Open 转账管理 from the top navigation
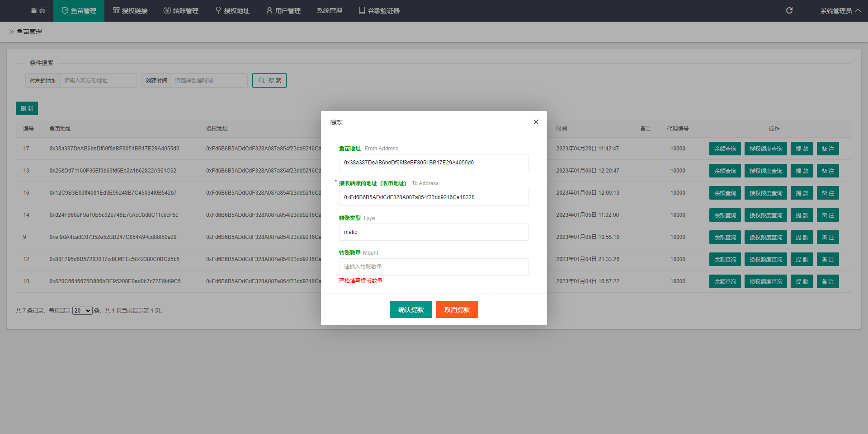The image size is (868, 434). (181, 11)
